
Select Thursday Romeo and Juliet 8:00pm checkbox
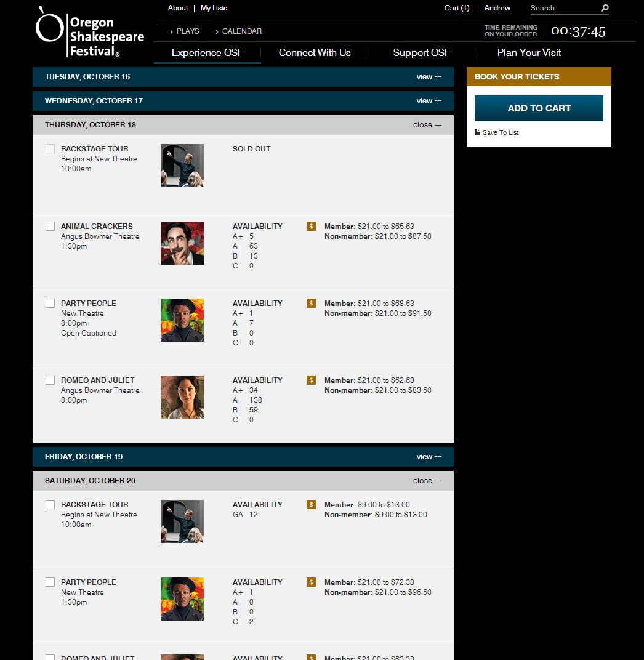50,380
